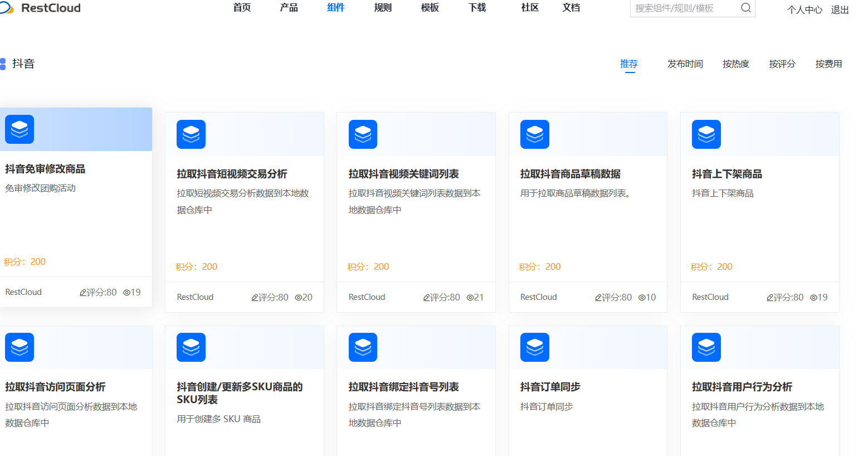Click 评分:80 on 拉取抖音商品草稿数据 card
Viewport: 868px width, 456px height.
613,297
